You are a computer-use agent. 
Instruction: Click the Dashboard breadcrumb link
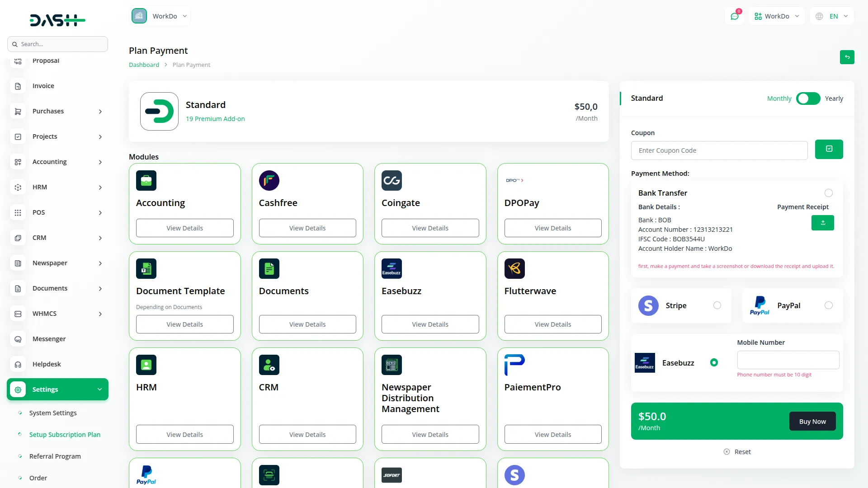click(x=144, y=65)
